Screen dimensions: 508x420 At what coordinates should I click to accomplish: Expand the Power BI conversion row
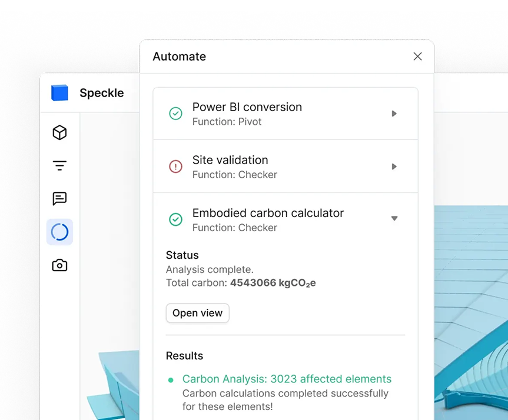394,114
